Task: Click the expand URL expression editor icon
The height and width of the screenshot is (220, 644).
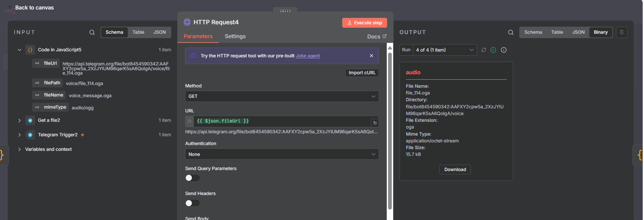Action: 375,123
